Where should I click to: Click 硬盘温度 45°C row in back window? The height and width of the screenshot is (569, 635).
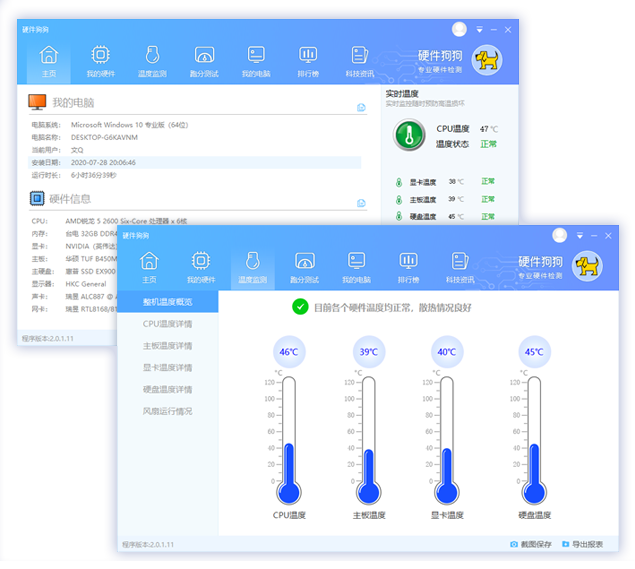[446, 217]
